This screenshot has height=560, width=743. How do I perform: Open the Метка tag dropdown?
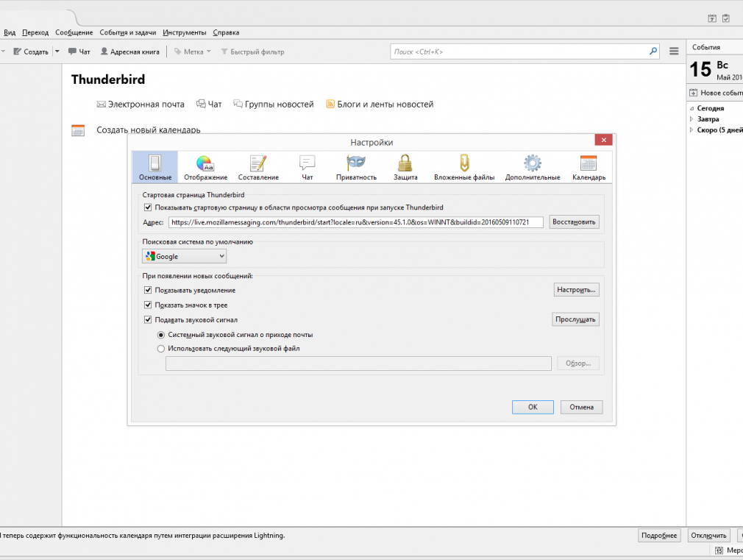193,52
